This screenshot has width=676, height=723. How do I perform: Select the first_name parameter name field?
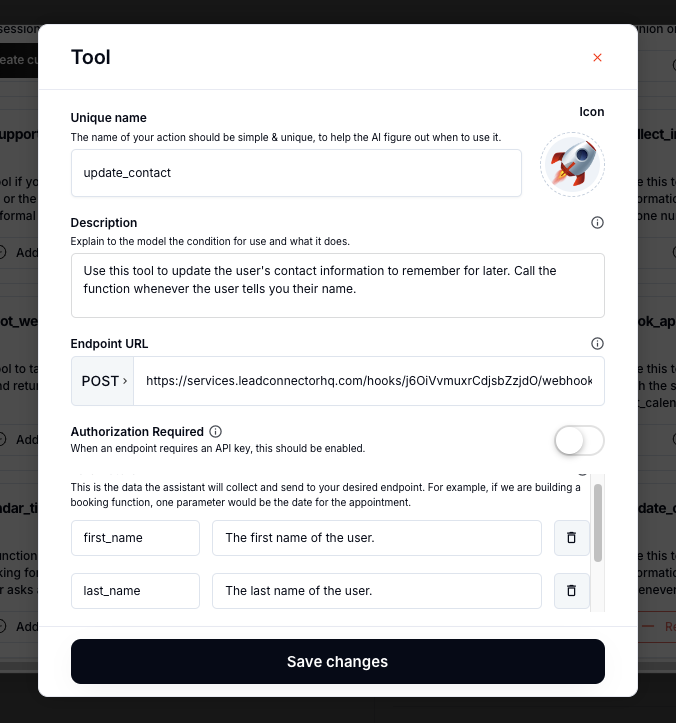point(135,538)
